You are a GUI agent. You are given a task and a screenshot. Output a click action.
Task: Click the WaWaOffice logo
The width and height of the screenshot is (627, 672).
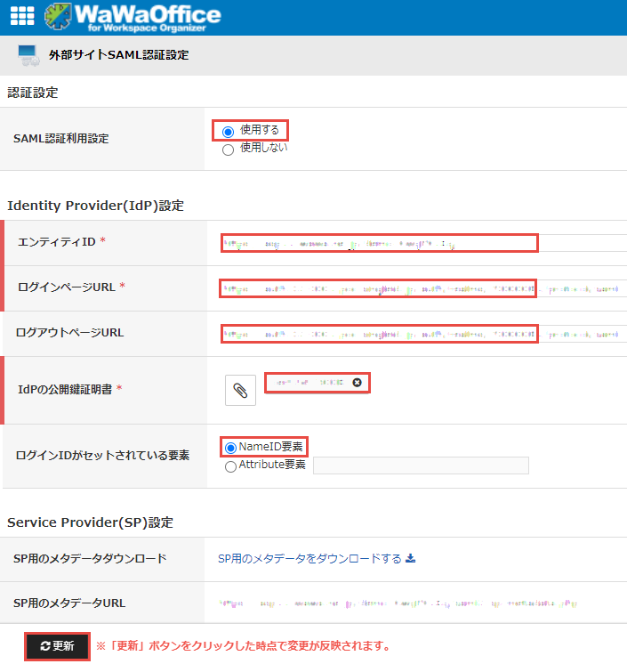(133, 17)
